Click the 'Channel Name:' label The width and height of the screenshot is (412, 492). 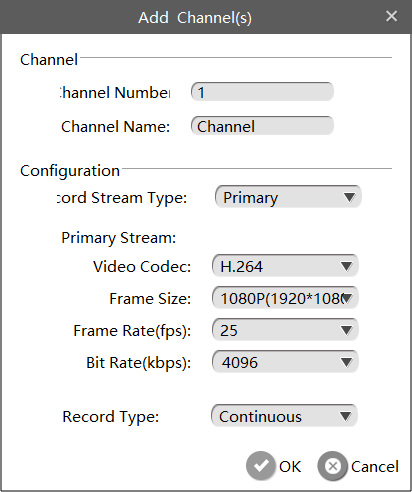pos(116,127)
